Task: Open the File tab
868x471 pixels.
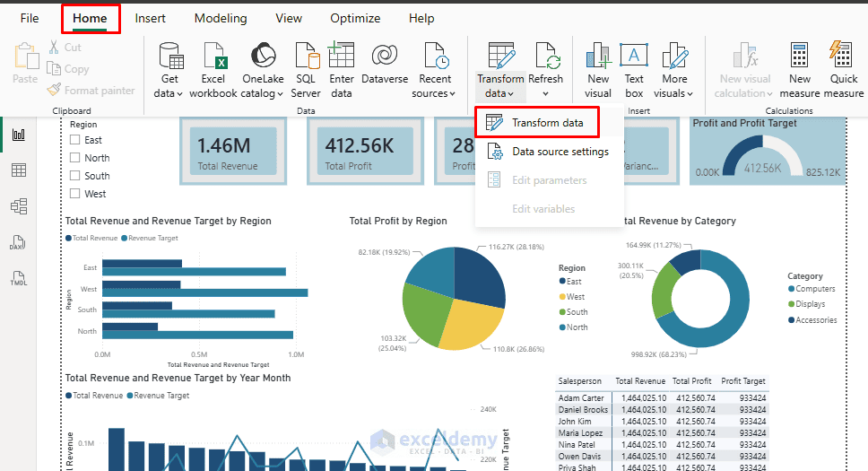Action: point(30,18)
